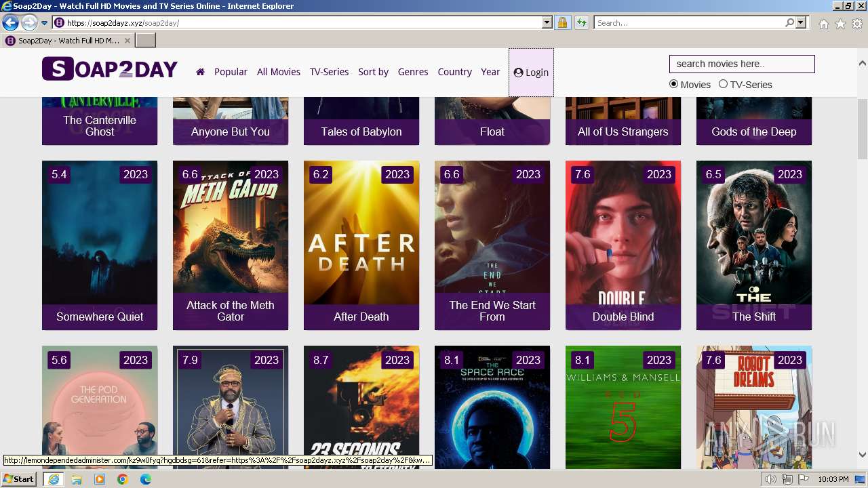Expand the Sort by menu
868x488 pixels.
[373, 72]
